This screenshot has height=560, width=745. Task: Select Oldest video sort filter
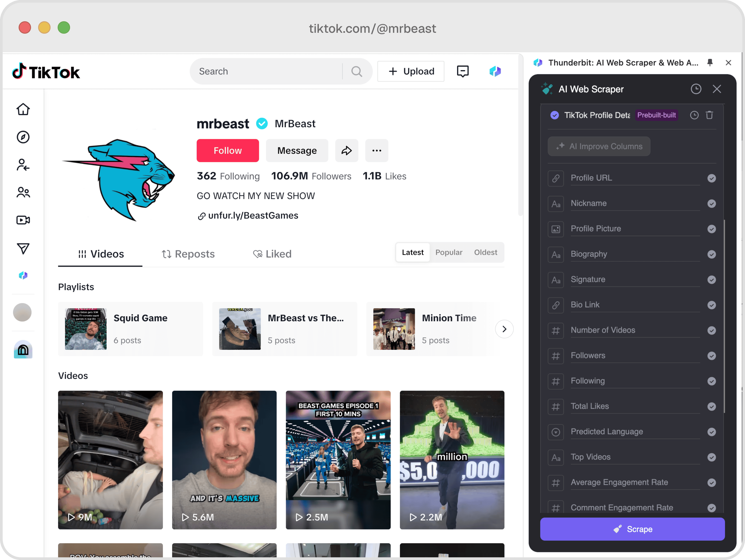point(485,252)
